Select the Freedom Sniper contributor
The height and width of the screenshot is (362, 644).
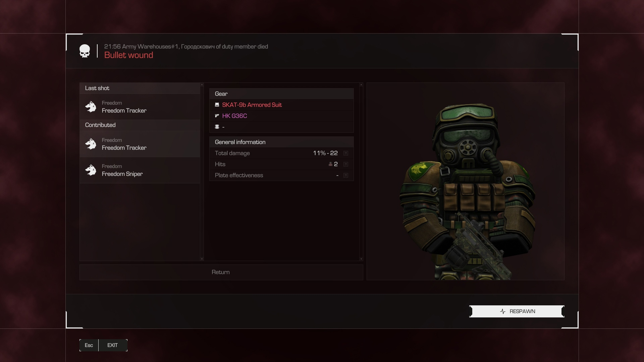pos(140,170)
